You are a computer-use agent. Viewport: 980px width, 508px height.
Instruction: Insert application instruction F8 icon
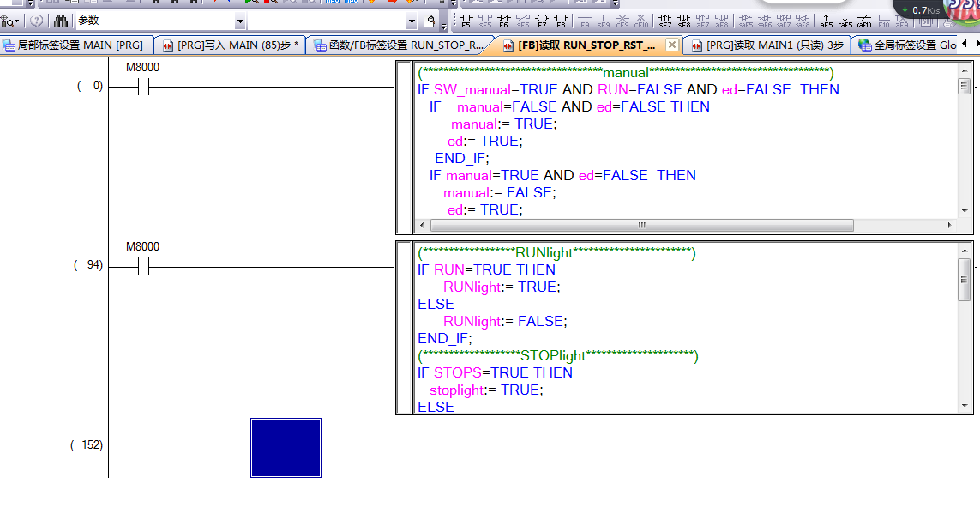pos(561,21)
